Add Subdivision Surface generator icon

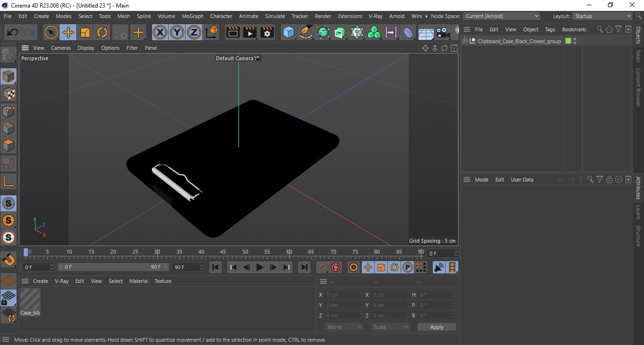click(x=323, y=32)
